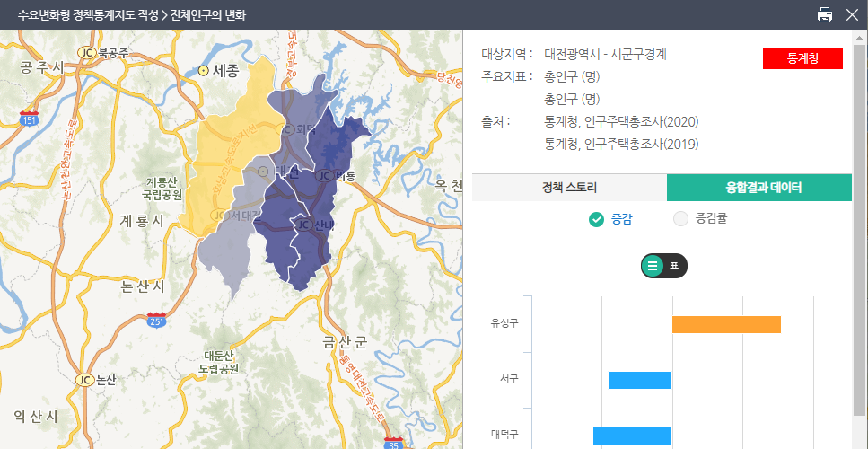The height and width of the screenshot is (449, 868).
Task: Click 통계청, 인구주택총조사(2020) source text
Action: (621, 121)
